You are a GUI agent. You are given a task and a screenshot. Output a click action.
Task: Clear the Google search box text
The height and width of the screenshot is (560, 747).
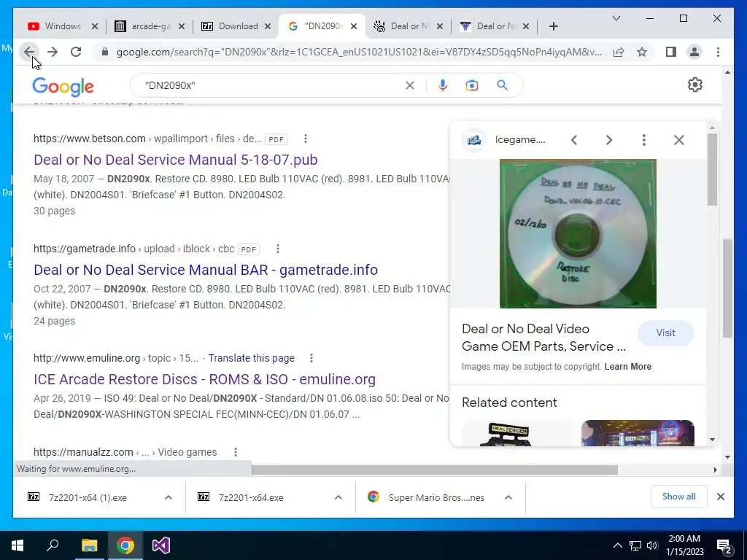[410, 85]
